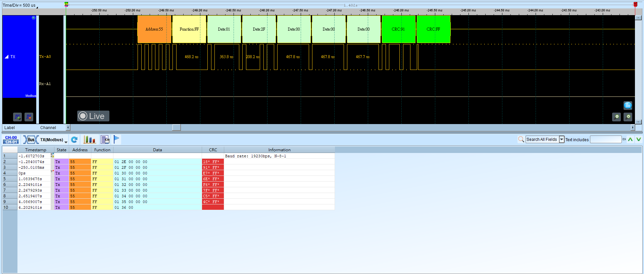Click the zoom in magnifier in waveform

[628, 117]
